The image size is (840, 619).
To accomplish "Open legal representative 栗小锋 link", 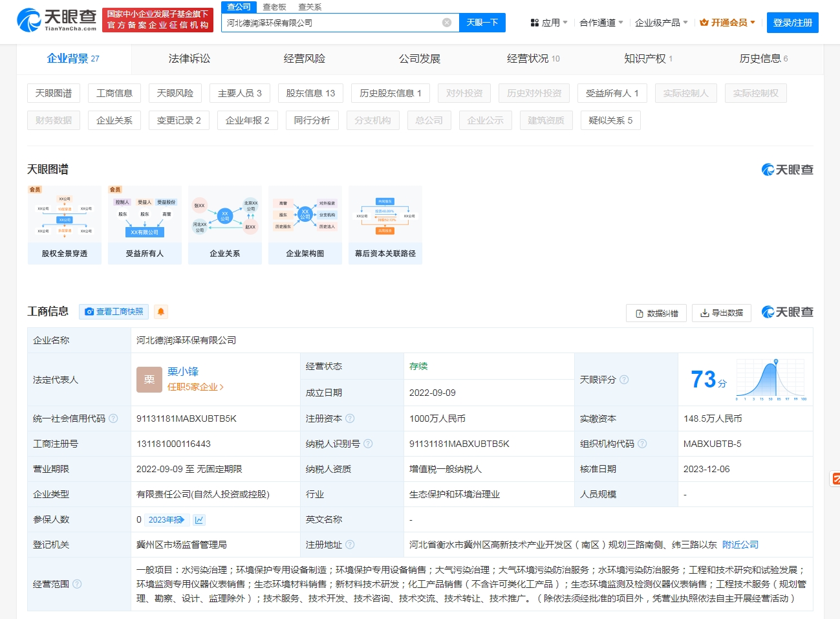I will 183,372.
